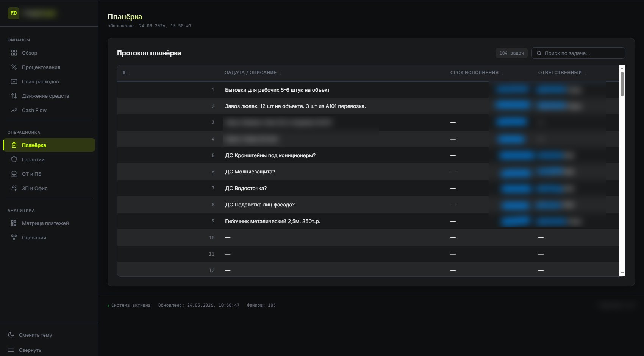Click the moon icon beside Сменить тему
Screen dimensions: 644x356
(x=11, y=335)
